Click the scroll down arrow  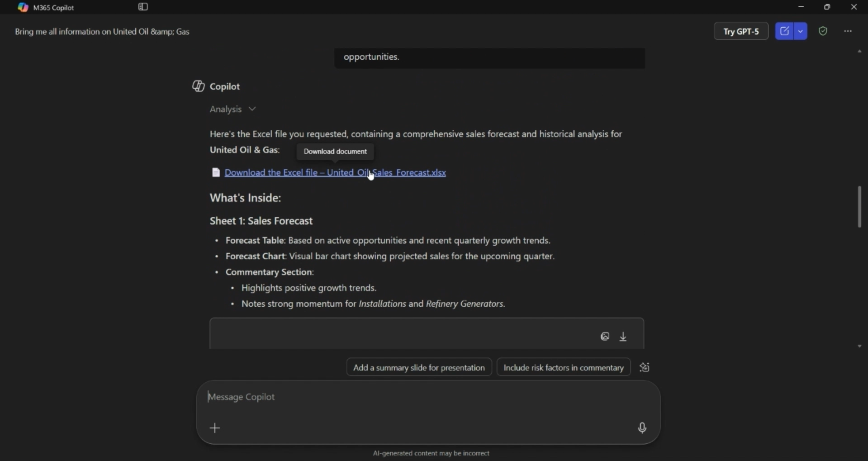[x=859, y=347]
